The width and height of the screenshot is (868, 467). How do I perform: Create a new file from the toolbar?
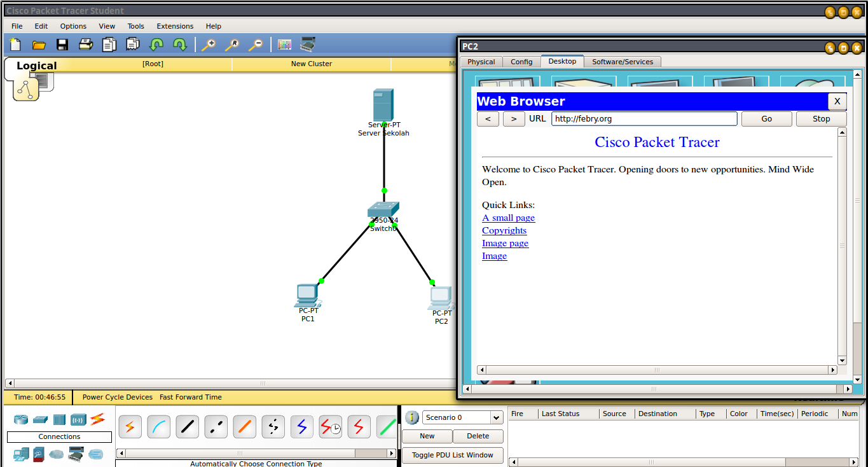[15, 45]
